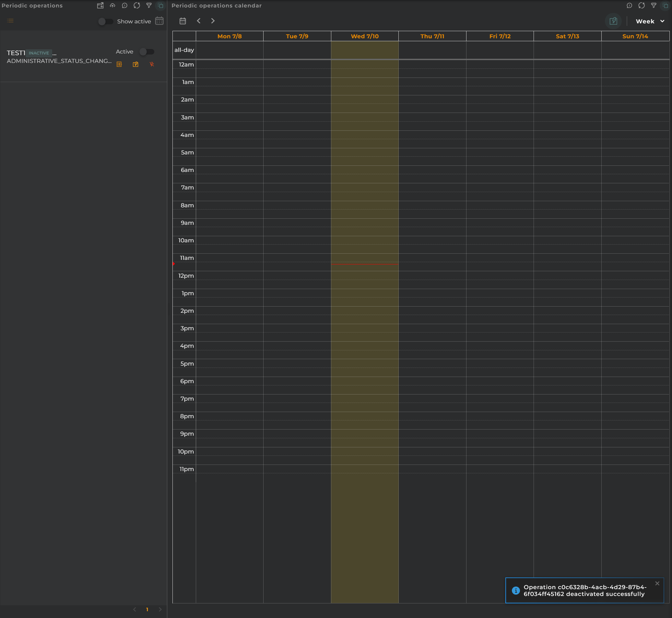Switch calendar view to Week dropdown

pyautogui.click(x=649, y=21)
